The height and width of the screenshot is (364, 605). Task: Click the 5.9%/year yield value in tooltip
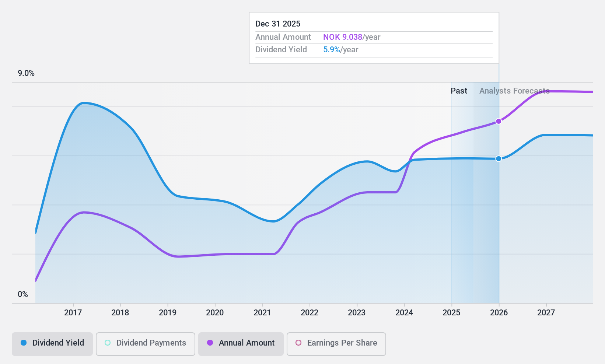340,50
